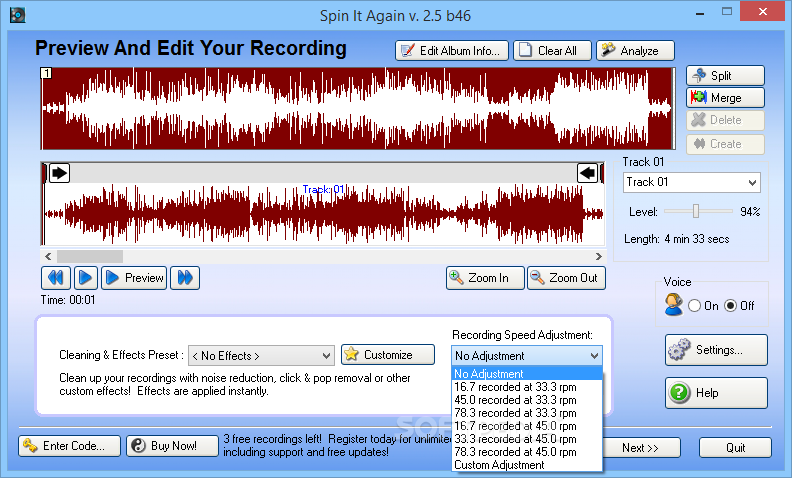792x478 pixels.
Task: Select track marker number 1 on waveform
Action: point(46,73)
